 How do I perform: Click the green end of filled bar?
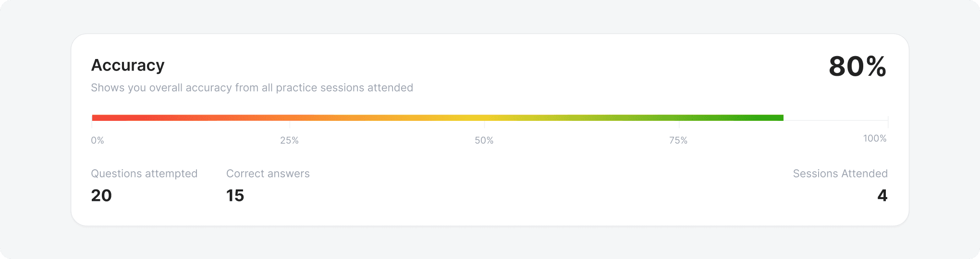coord(764,118)
